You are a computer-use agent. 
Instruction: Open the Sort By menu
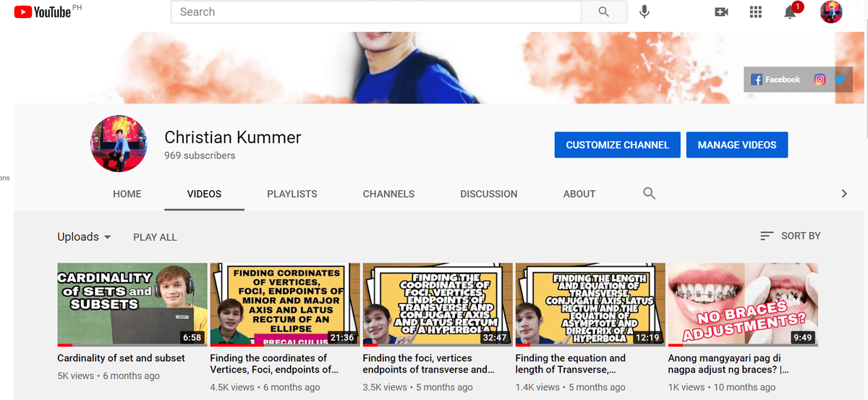[x=790, y=236]
